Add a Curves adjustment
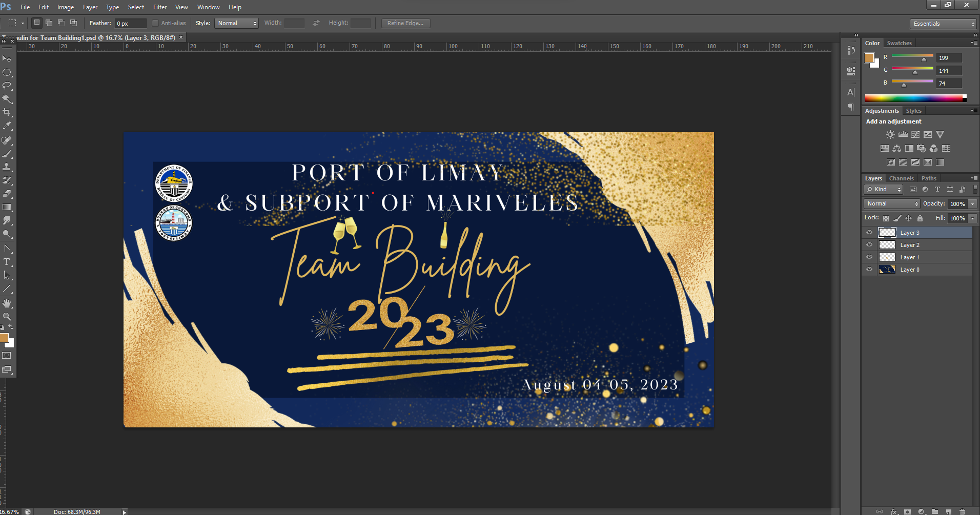This screenshot has height=515, width=980. click(915, 135)
